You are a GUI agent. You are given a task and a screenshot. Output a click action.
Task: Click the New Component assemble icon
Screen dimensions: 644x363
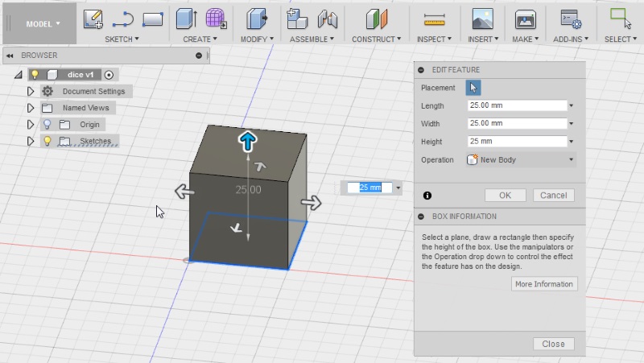click(x=296, y=19)
